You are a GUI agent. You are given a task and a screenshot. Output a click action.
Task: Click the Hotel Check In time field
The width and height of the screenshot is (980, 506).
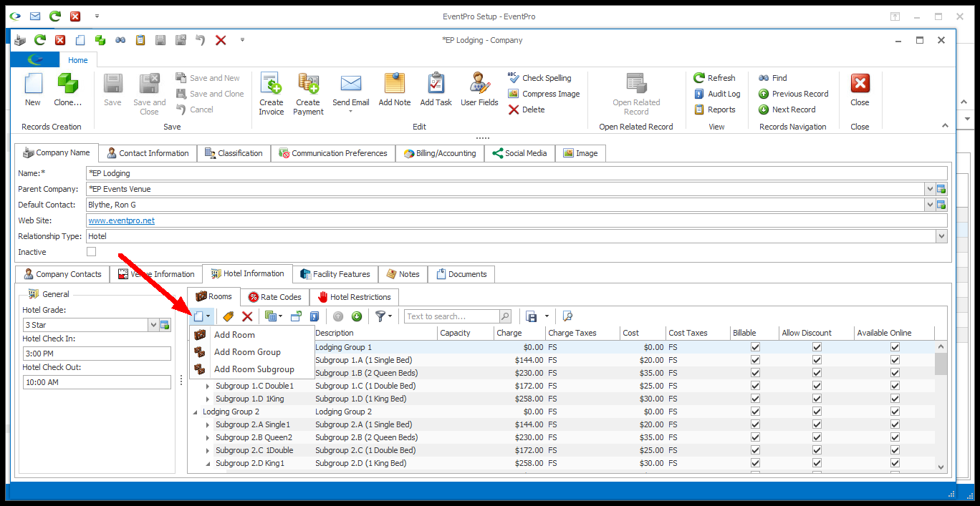pos(97,354)
